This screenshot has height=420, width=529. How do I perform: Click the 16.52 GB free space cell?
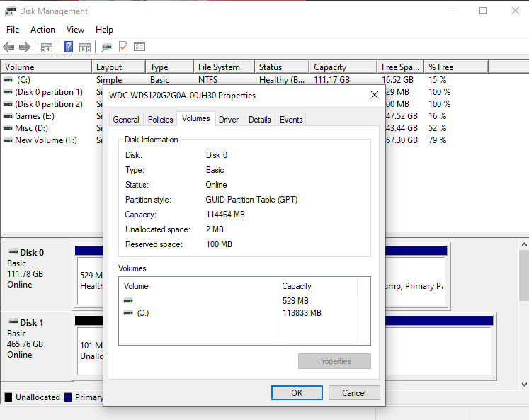(x=397, y=80)
